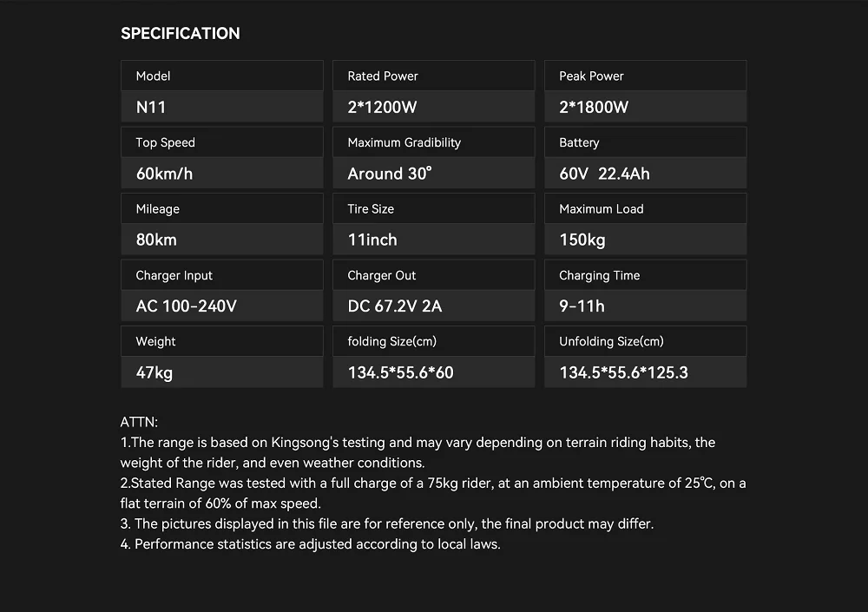Screen dimensions: 868x612
Task: Click the Peak Power value 2*1800W
Action: point(594,108)
